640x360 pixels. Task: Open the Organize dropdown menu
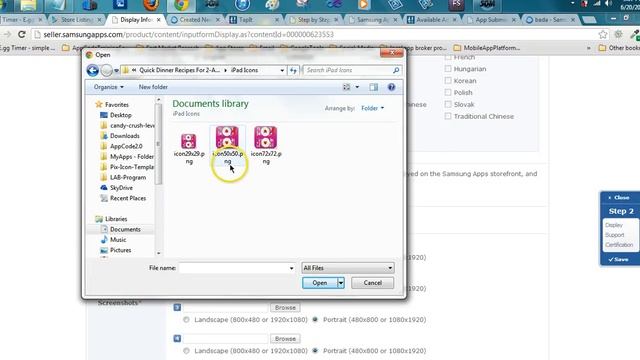[x=109, y=87]
